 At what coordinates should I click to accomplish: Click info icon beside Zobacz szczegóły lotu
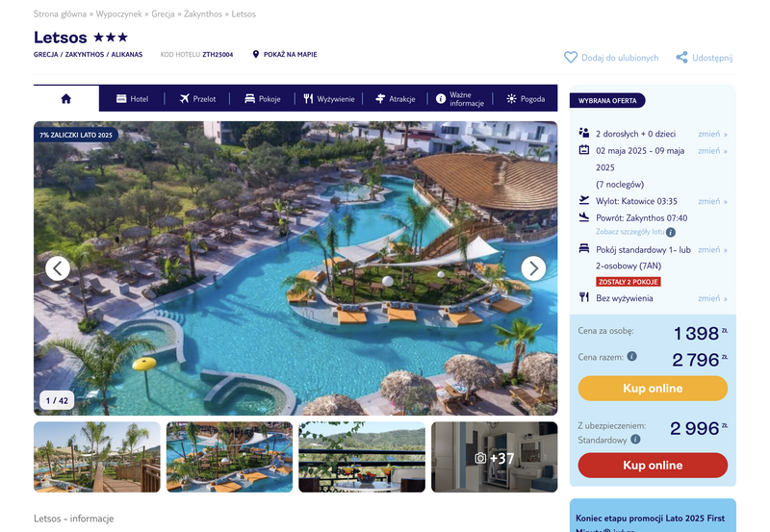click(670, 232)
